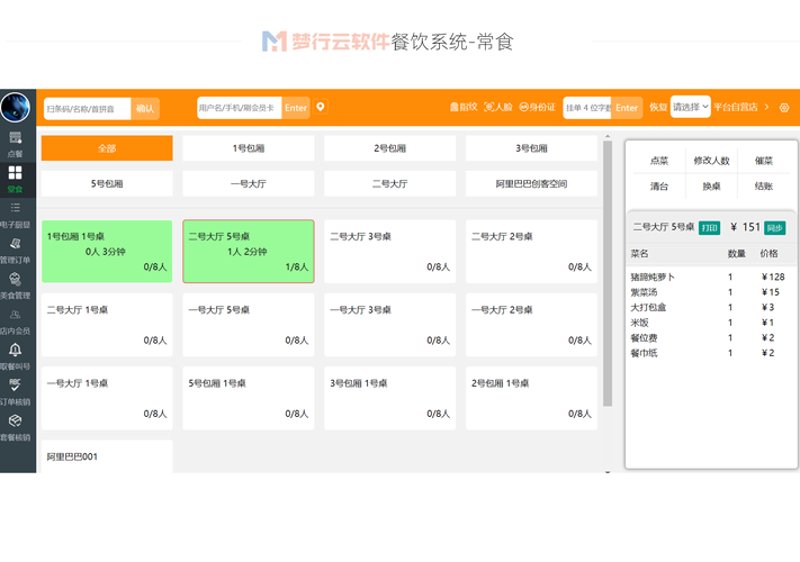The image size is (800, 562).
Task: Select table 5号包厢 1号桌
Action: tap(248, 398)
